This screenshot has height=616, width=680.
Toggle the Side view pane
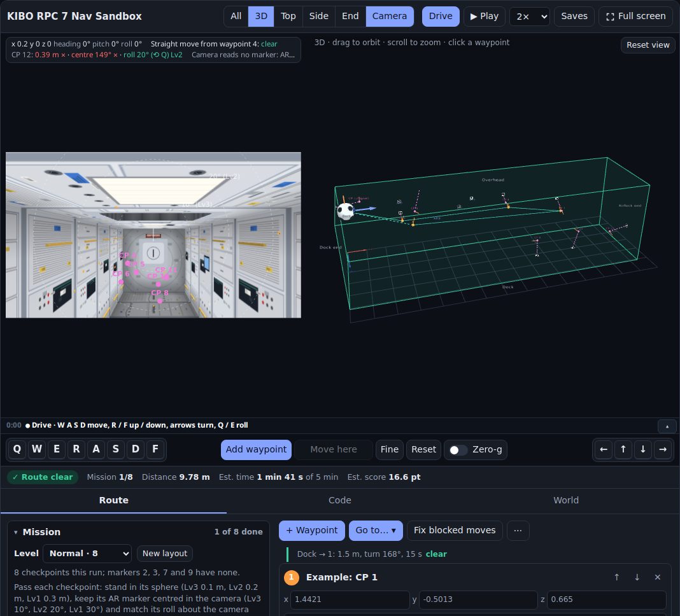[319, 17]
